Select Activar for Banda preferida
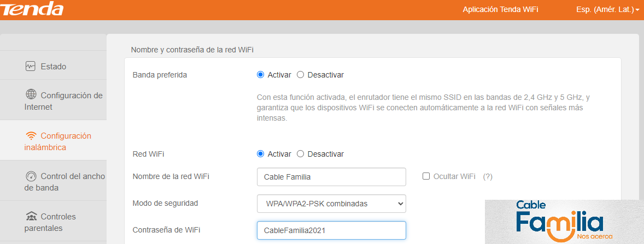 pos(261,75)
